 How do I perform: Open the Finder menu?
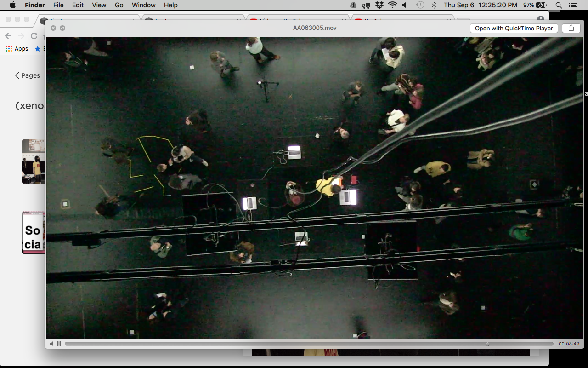[x=35, y=5]
